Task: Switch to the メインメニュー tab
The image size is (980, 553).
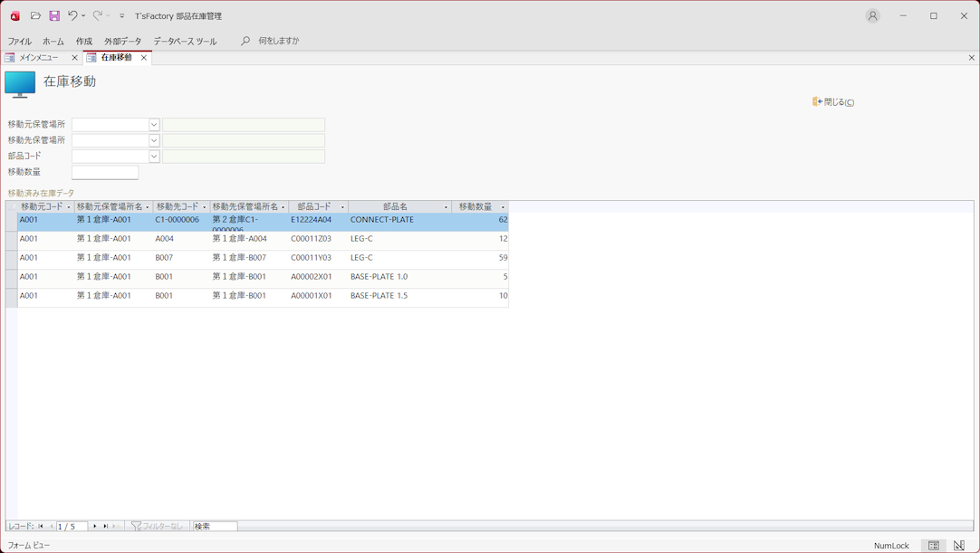Action: tap(39, 58)
